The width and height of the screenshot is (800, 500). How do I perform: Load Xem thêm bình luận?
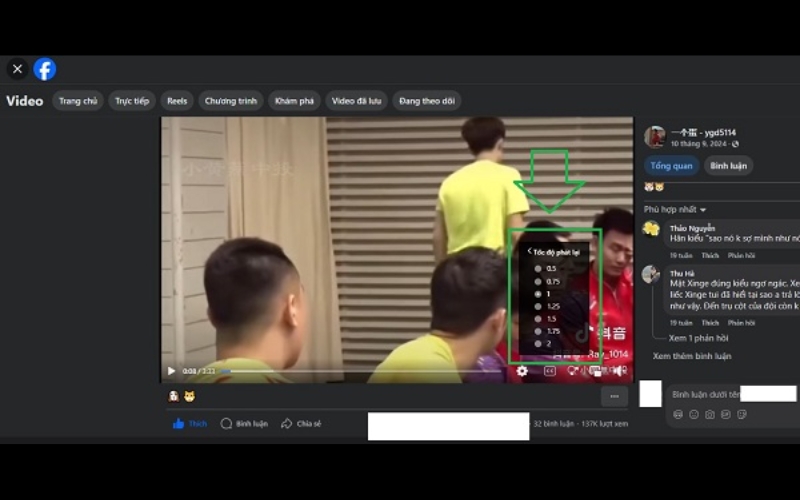[x=692, y=356]
